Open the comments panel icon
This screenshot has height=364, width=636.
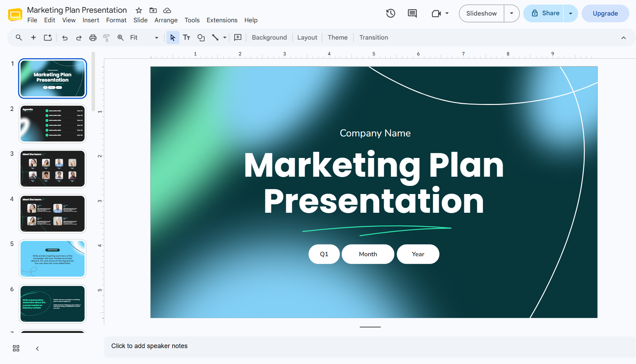(412, 13)
